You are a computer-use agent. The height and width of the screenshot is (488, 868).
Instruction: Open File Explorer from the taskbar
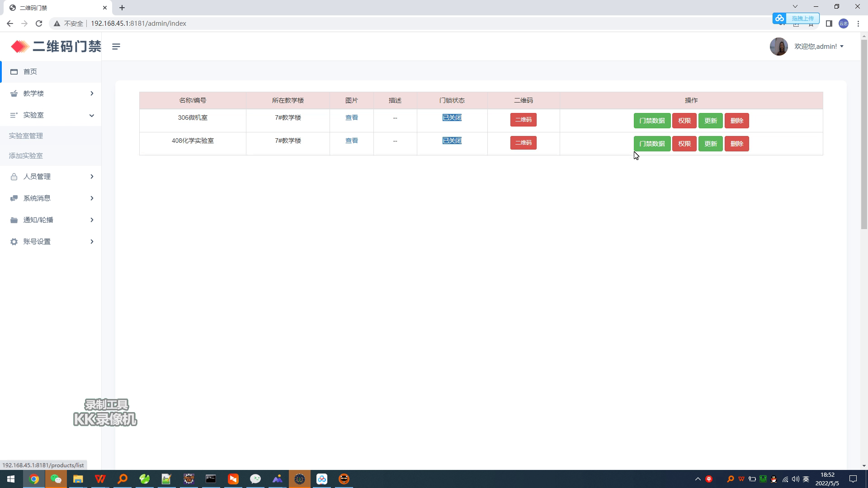point(78,479)
